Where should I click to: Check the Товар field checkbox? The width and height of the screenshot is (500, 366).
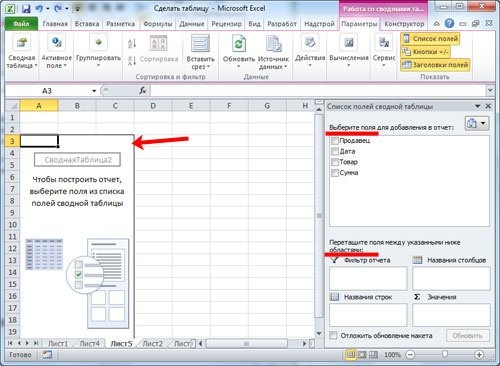335,162
